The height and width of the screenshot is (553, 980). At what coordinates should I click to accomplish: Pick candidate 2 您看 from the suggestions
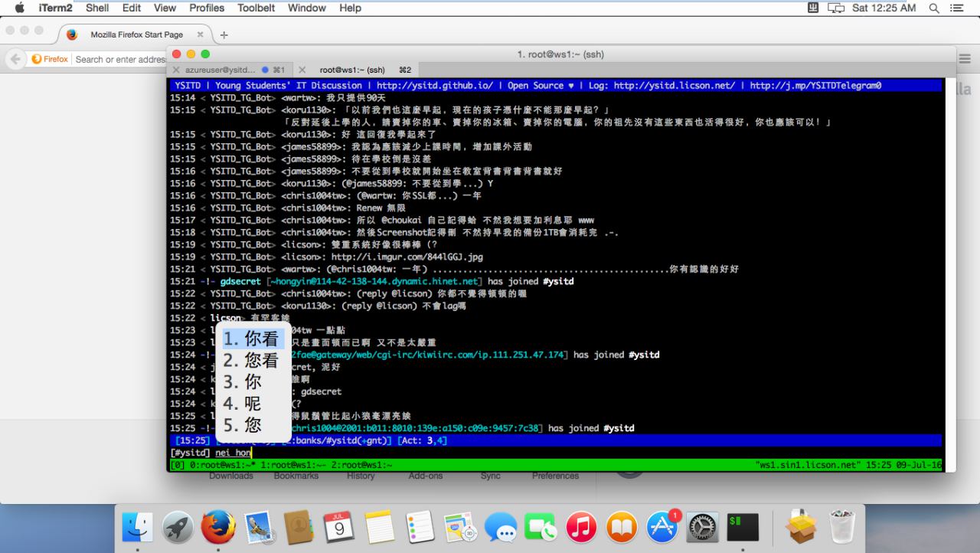(x=253, y=360)
